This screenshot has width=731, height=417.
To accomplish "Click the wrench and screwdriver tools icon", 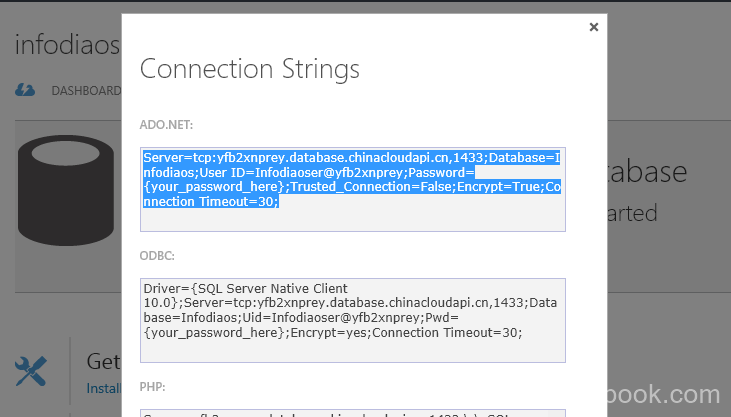I will [32, 371].
